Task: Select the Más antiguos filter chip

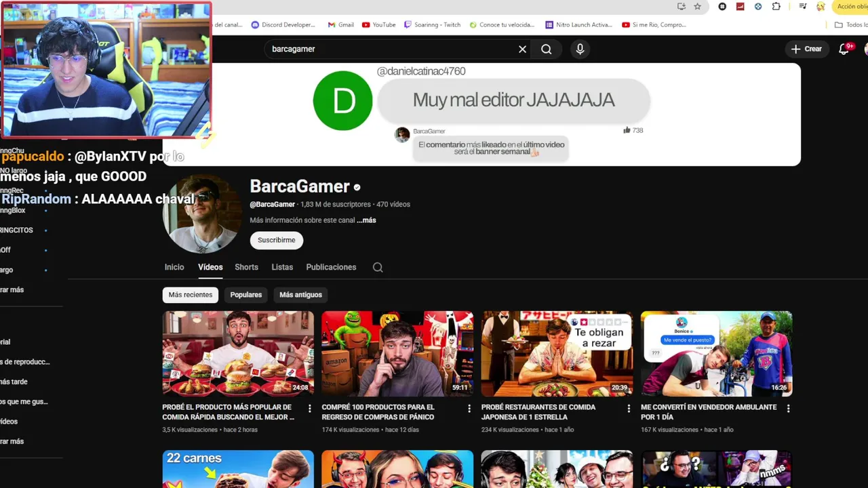Action: click(x=300, y=295)
